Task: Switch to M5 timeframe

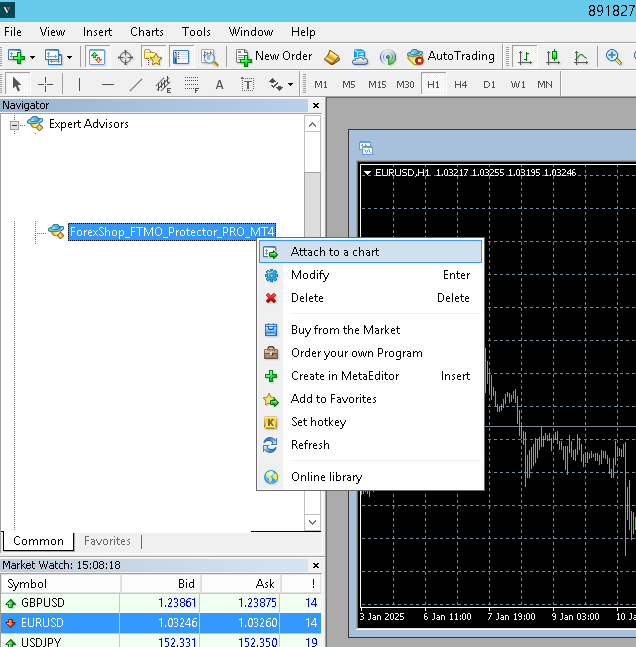Action: pos(349,85)
